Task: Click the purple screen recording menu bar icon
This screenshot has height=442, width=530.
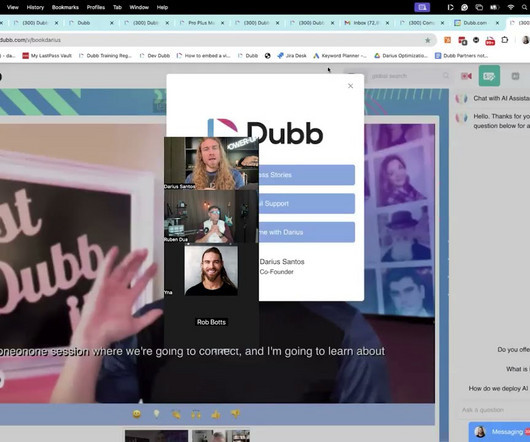Action: click(x=422, y=7)
